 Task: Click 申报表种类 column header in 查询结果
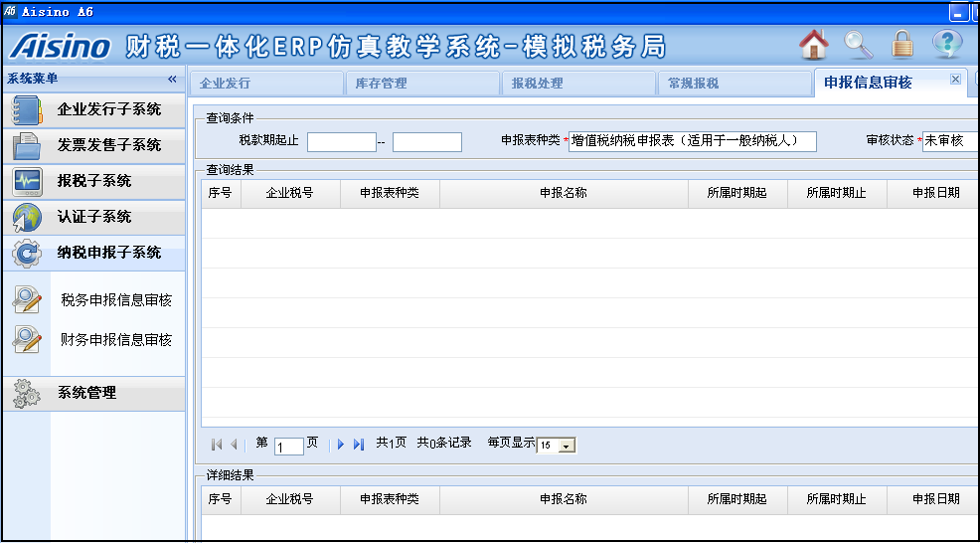390,193
